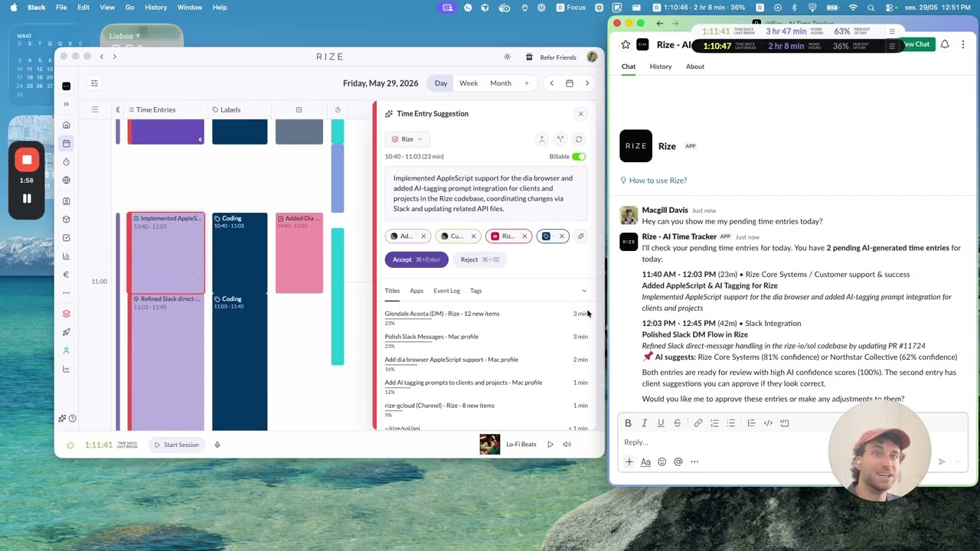
Task: Open the calendar view in Rize sidebar
Action: [x=67, y=143]
